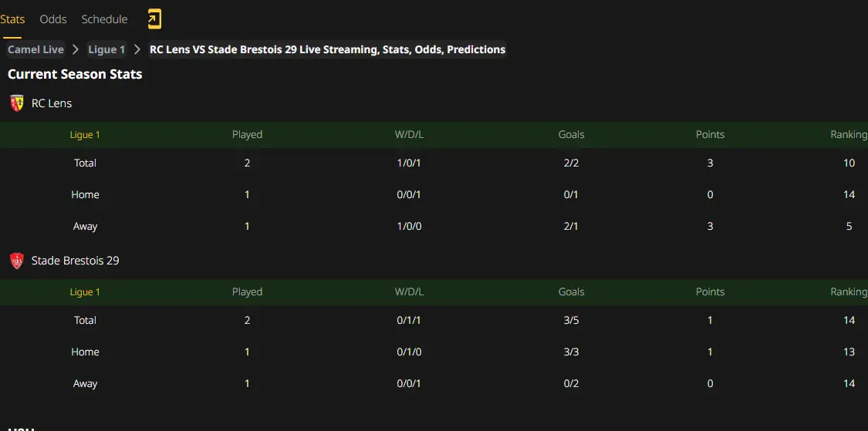Click the chevron after Camel Live breadcrumb

76,49
